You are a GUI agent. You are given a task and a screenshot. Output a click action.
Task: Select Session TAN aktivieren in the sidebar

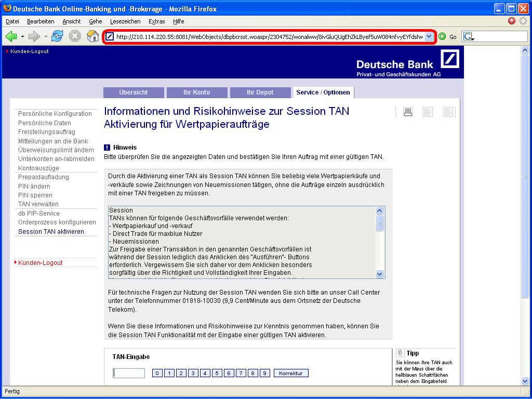pos(51,231)
